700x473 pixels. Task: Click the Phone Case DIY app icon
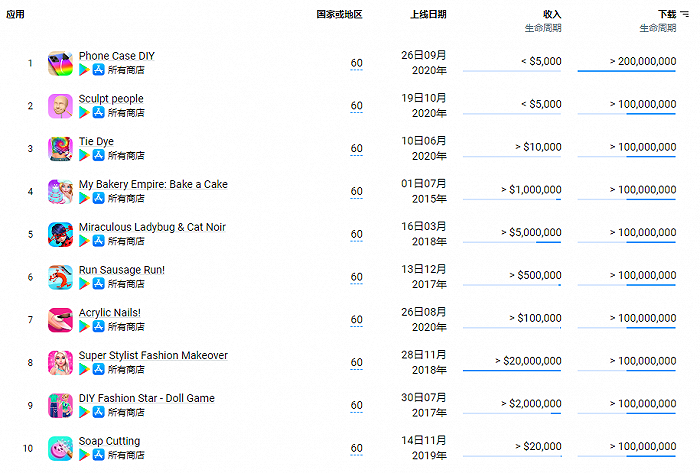(60, 63)
